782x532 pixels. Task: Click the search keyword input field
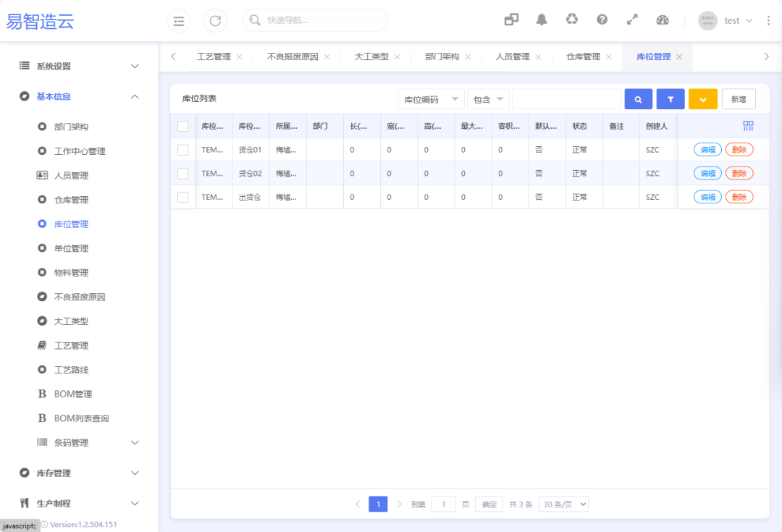pos(566,99)
